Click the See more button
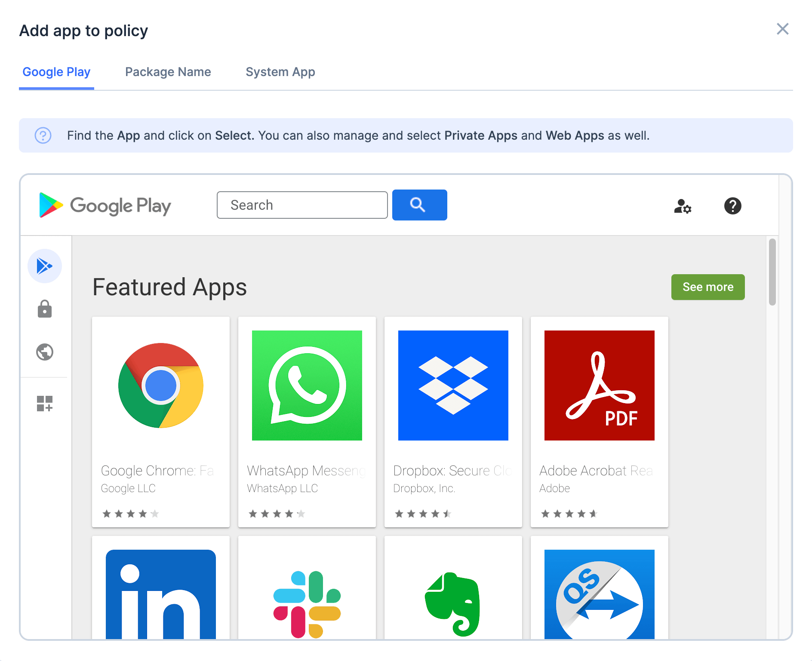Screen dimensions: 812x661 click(x=707, y=287)
